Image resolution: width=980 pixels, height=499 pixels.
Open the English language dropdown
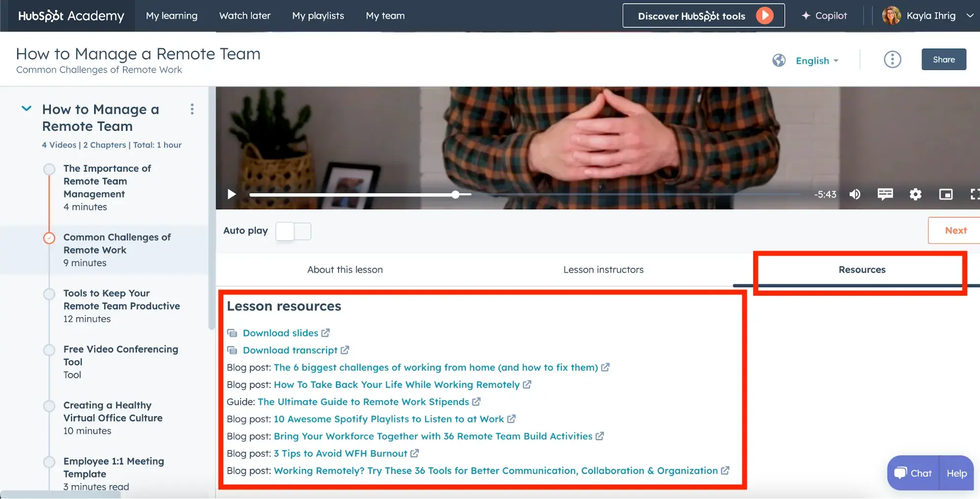pos(817,61)
